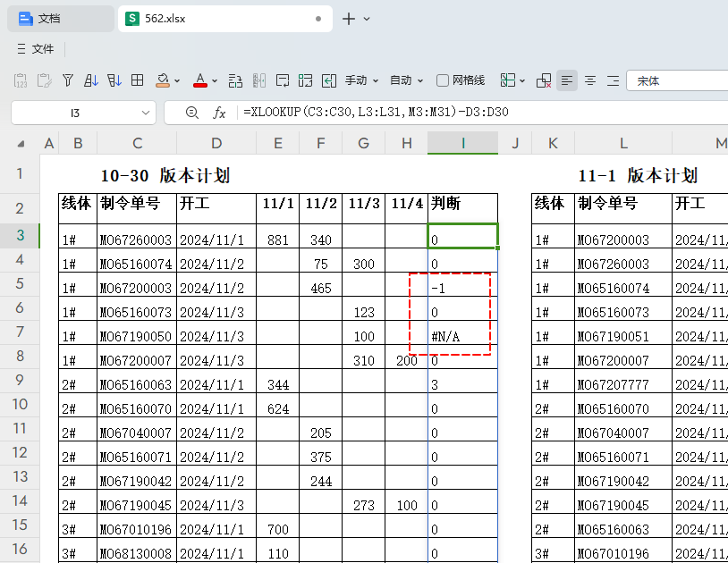
Task: Click the wrap text icon
Action: tap(283, 80)
